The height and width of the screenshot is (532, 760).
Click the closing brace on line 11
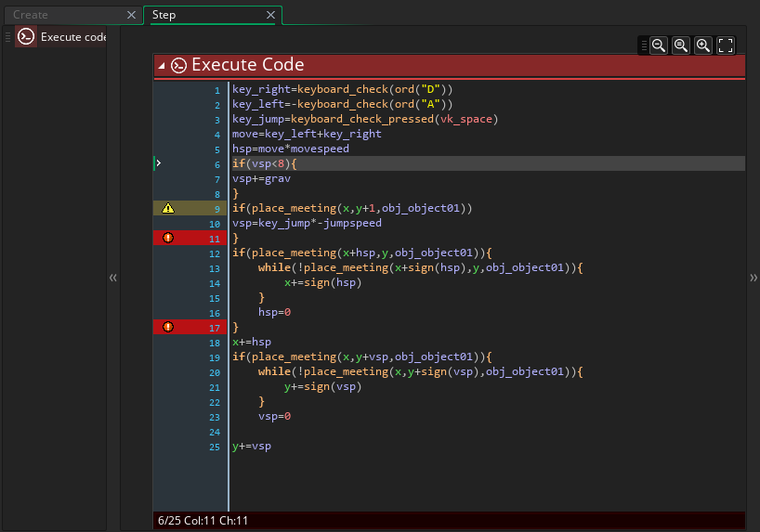pos(236,239)
